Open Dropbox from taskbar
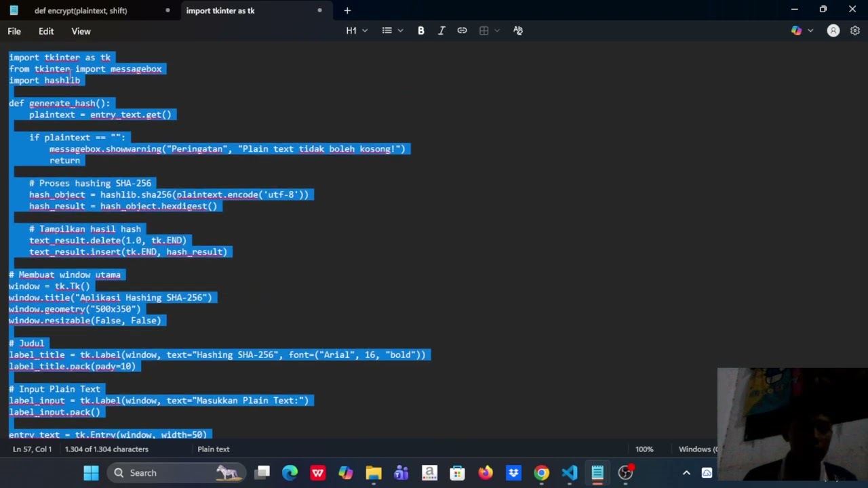The width and height of the screenshot is (868, 488). pos(513,472)
